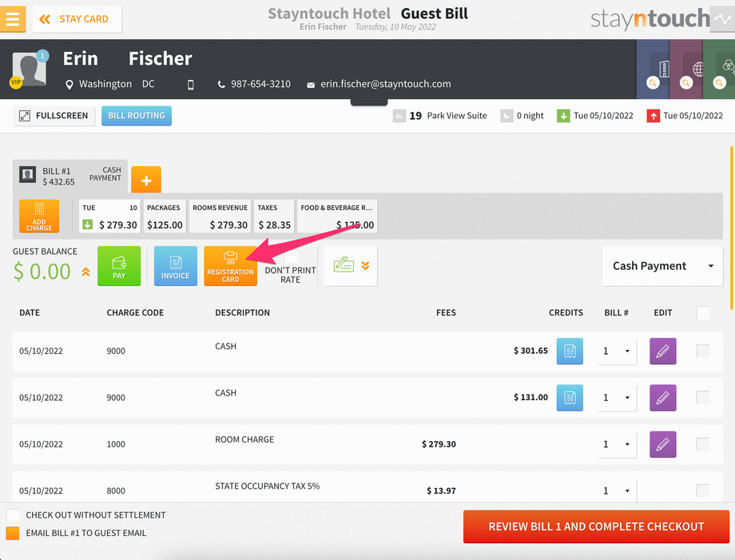This screenshot has height=560, width=735.
Task: Open the travel agent globe tab
Action: 686,69
